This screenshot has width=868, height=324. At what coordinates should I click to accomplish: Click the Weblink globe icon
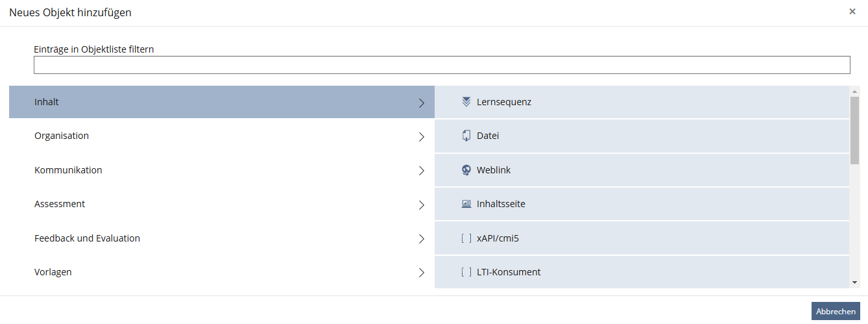(466, 170)
